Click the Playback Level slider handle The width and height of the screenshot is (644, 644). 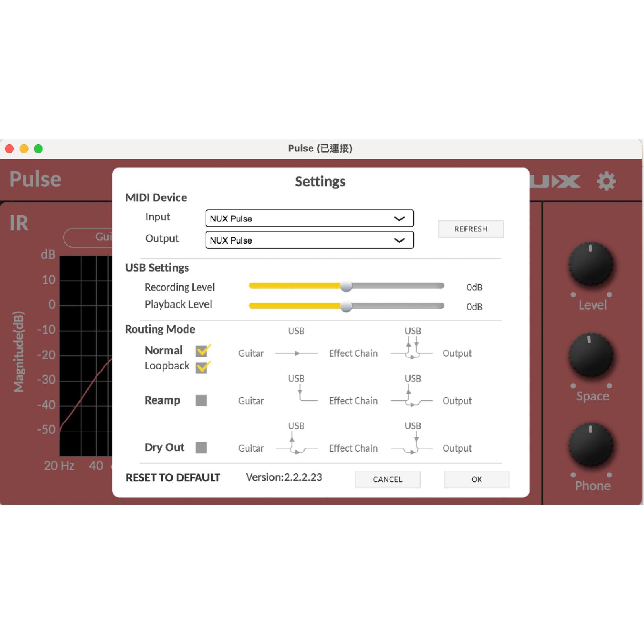click(x=346, y=306)
